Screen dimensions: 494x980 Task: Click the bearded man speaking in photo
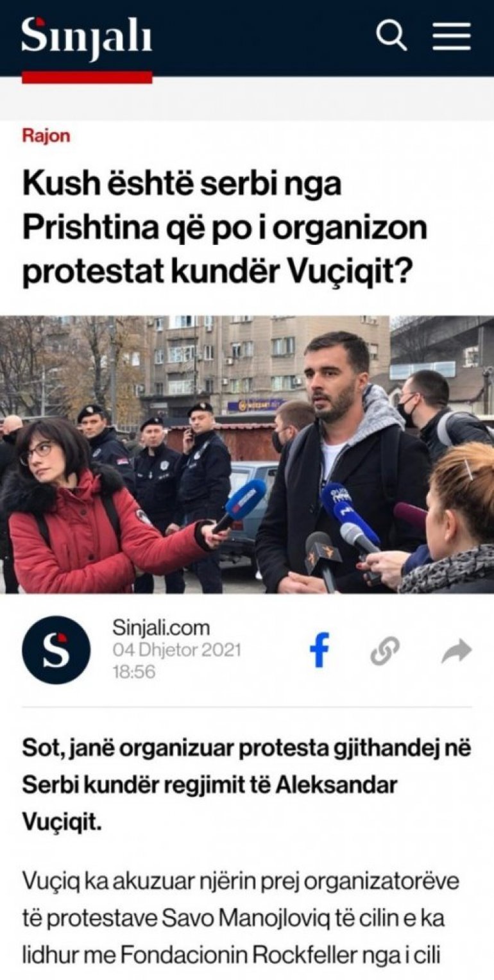coord(340,462)
